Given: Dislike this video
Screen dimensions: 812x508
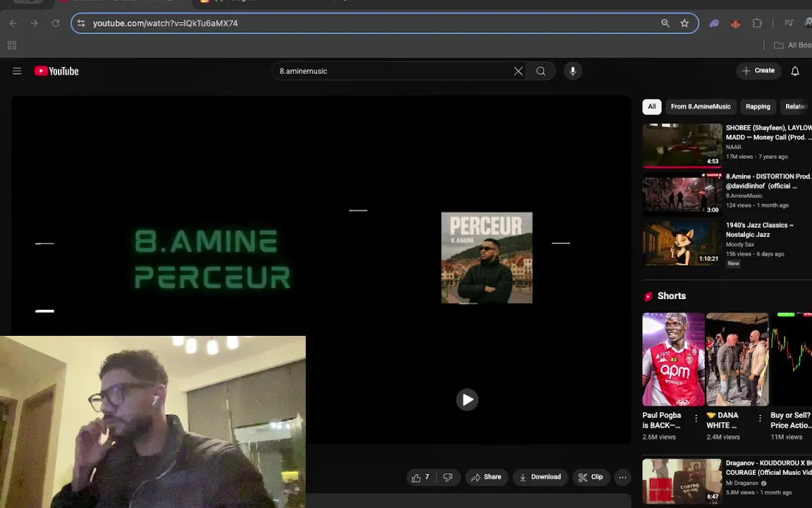Looking at the screenshot, I should 448,478.
